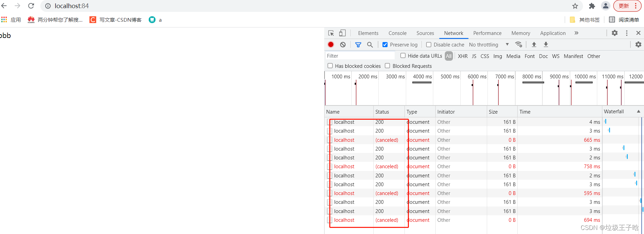Import HAR file with upload arrow
The width and height of the screenshot is (644, 234).
pos(534,44)
